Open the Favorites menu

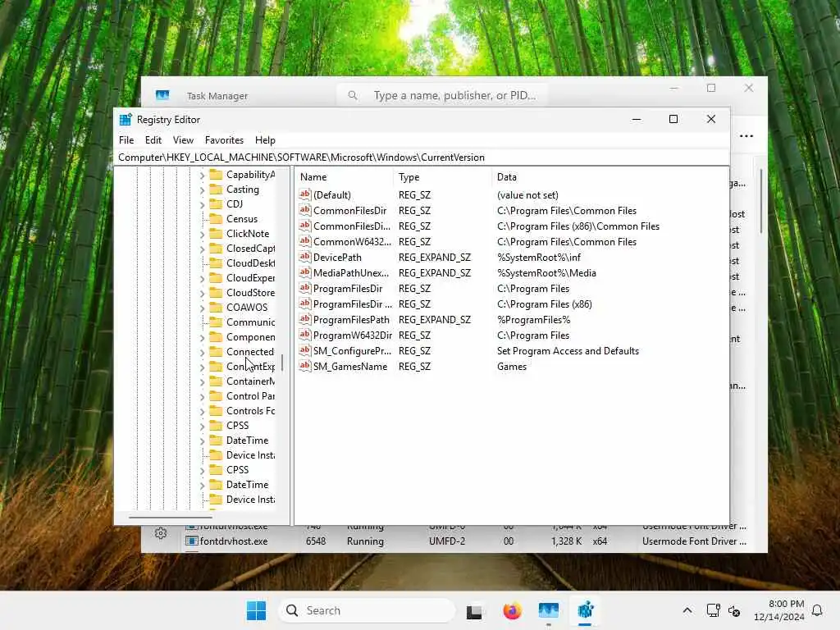pos(224,139)
